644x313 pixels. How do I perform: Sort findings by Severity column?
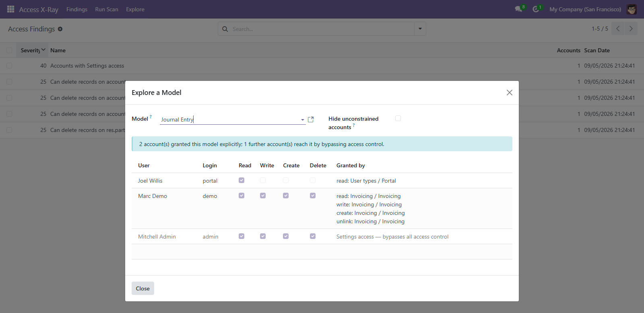33,50
